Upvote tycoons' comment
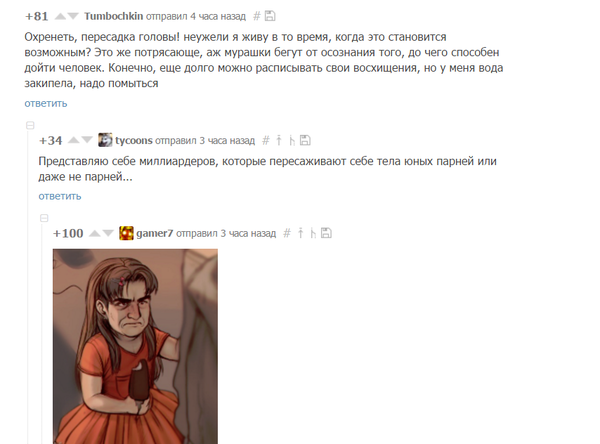This screenshot has width=600, height=444. pos(73,140)
